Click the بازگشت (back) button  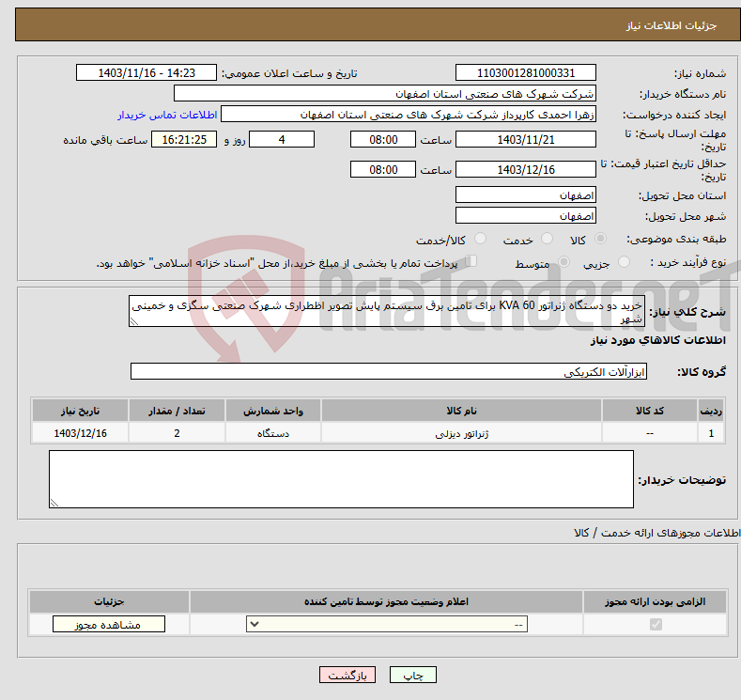pos(347,676)
